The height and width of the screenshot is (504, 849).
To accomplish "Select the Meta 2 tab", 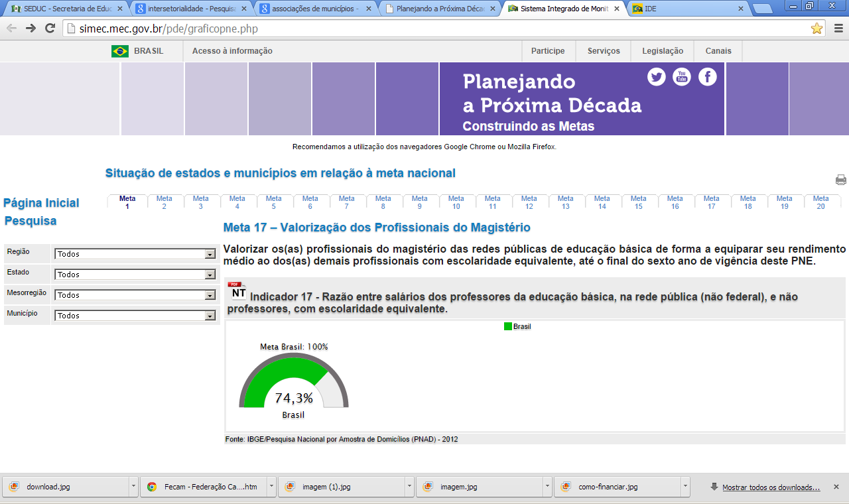I will pyautogui.click(x=164, y=202).
